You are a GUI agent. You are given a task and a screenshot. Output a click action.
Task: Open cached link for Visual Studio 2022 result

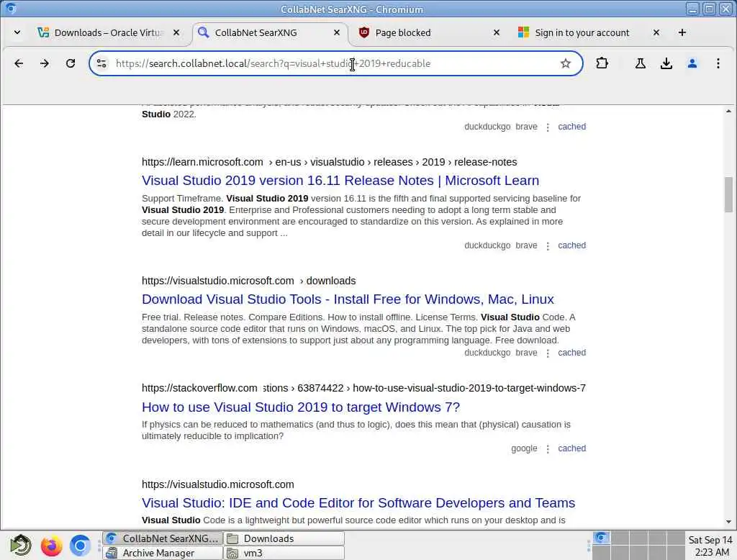[571, 127]
